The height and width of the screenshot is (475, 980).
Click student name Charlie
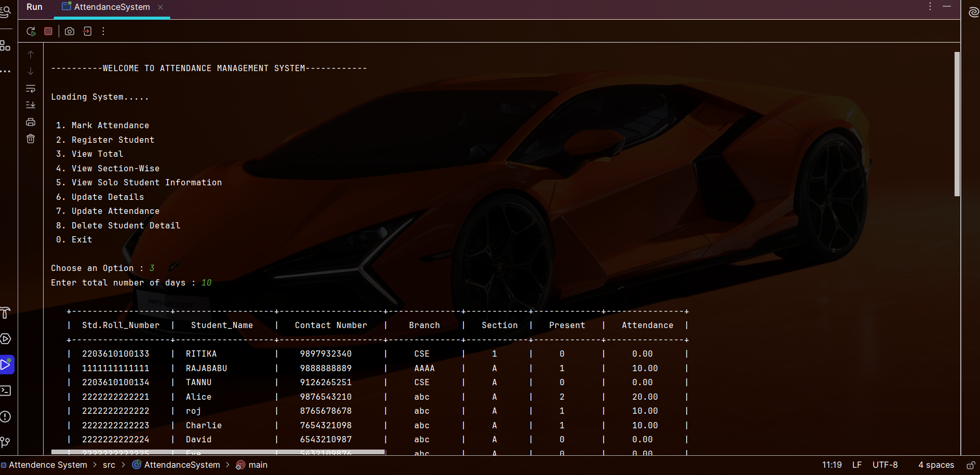[x=204, y=426]
